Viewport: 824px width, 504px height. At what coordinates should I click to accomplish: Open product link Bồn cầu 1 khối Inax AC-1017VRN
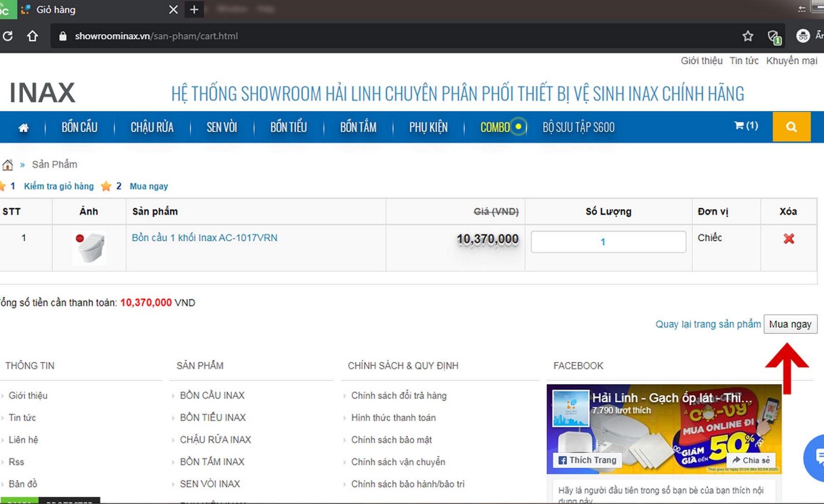point(204,238)
